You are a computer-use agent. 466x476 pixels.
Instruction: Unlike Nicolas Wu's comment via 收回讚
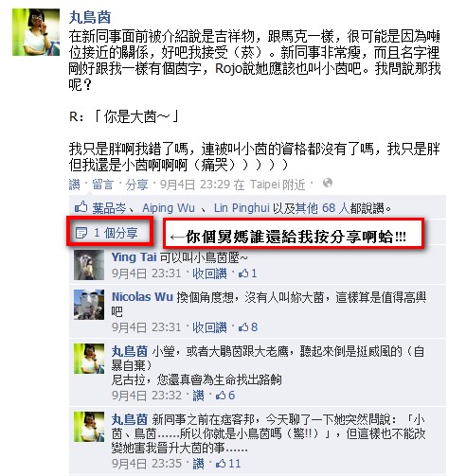point(209,327)
